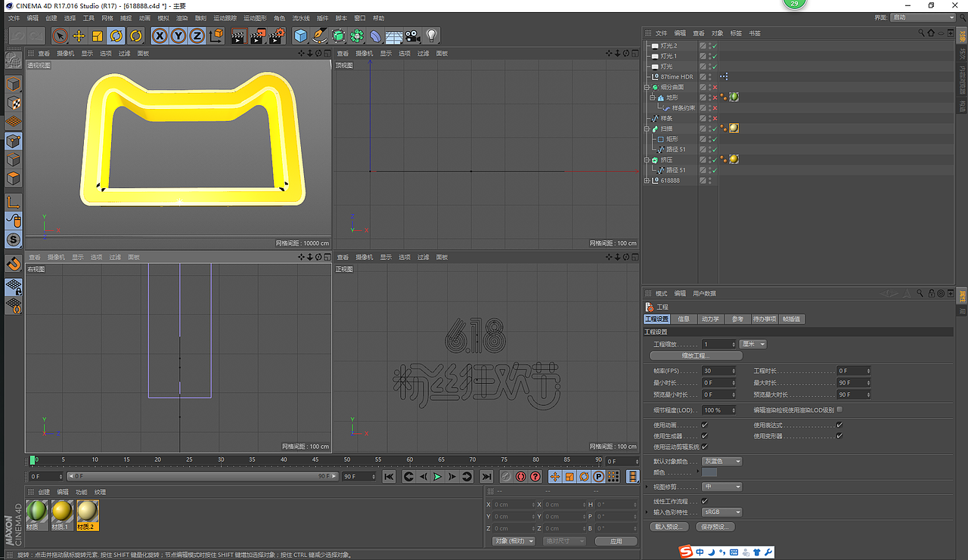Open the keyframe help question icon

pos(535,477)
